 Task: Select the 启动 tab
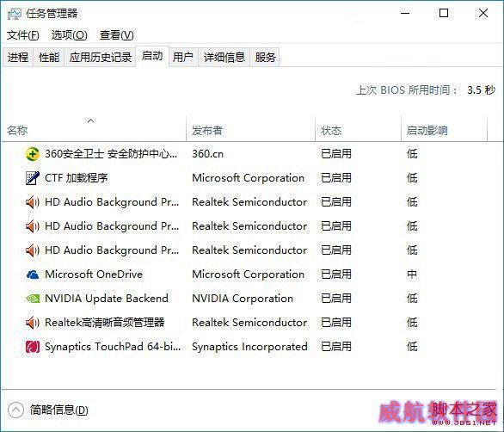(152, 56)
